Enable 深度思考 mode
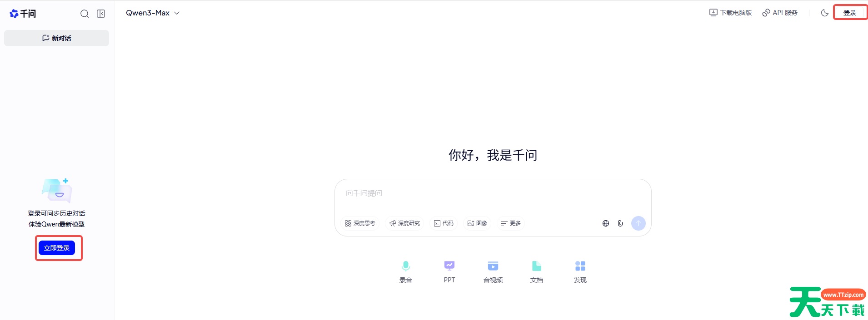This screenshot has width=868, height=320. coord(360,223)
